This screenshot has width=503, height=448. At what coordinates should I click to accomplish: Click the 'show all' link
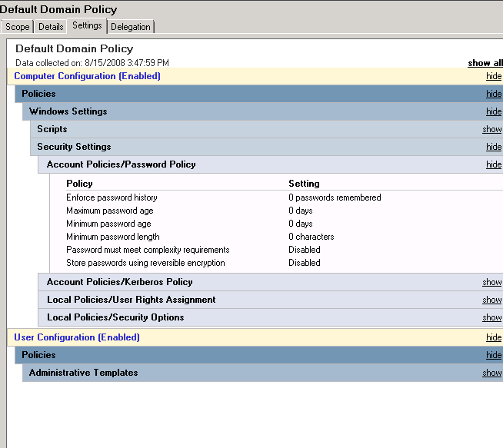(x=485, y=63)
